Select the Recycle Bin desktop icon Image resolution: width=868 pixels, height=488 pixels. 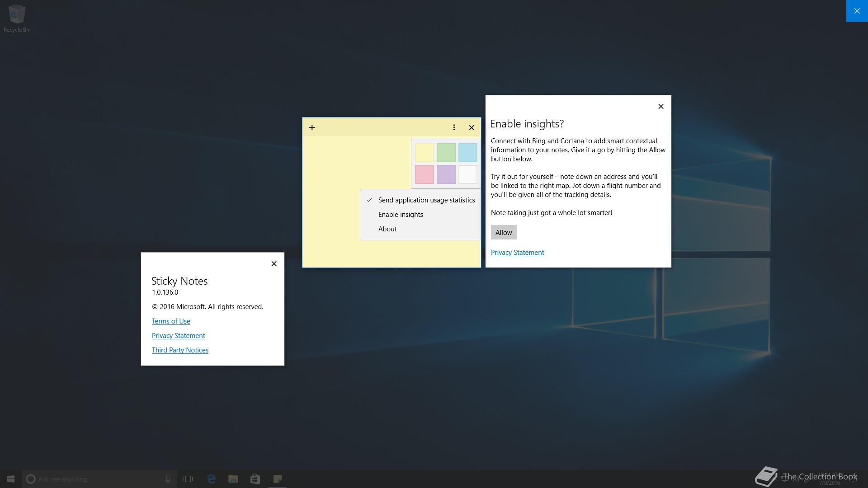click(x=17, y=18)
